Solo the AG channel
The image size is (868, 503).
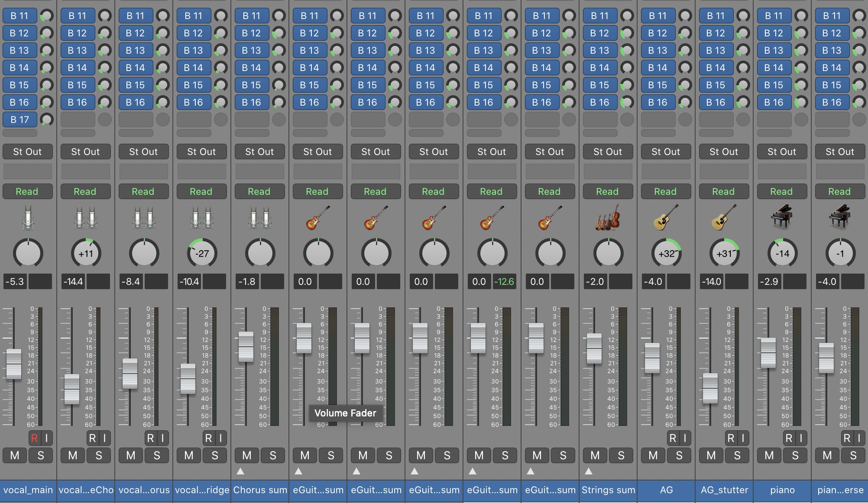point(679,455)
